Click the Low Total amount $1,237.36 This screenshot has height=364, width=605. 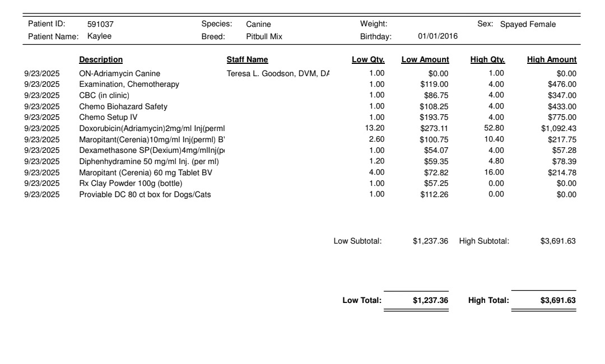[430, 301]
